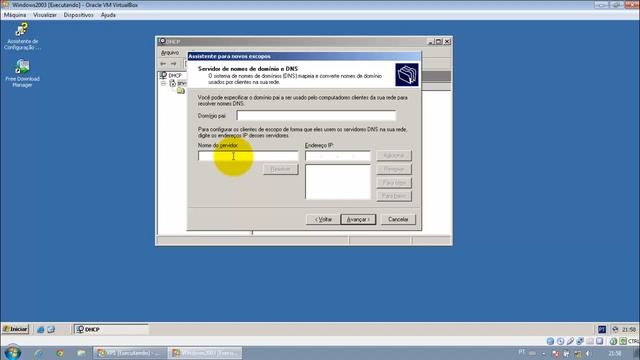Click VirtualBox shared folders status icon

click(590, 341)
